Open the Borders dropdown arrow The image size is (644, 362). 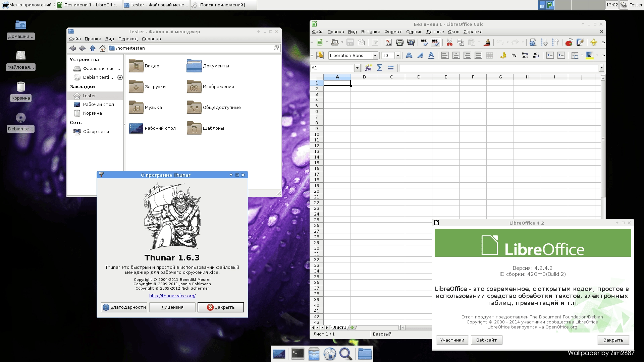coord(582,55)
